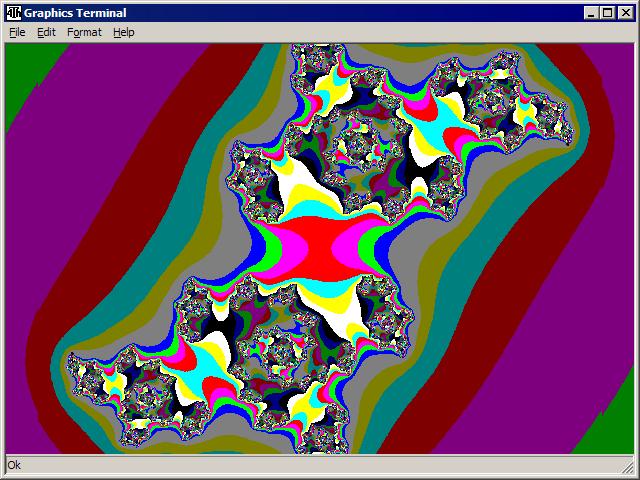Open the Edit menu
640x480 pixels.
[x=46, y=32]
